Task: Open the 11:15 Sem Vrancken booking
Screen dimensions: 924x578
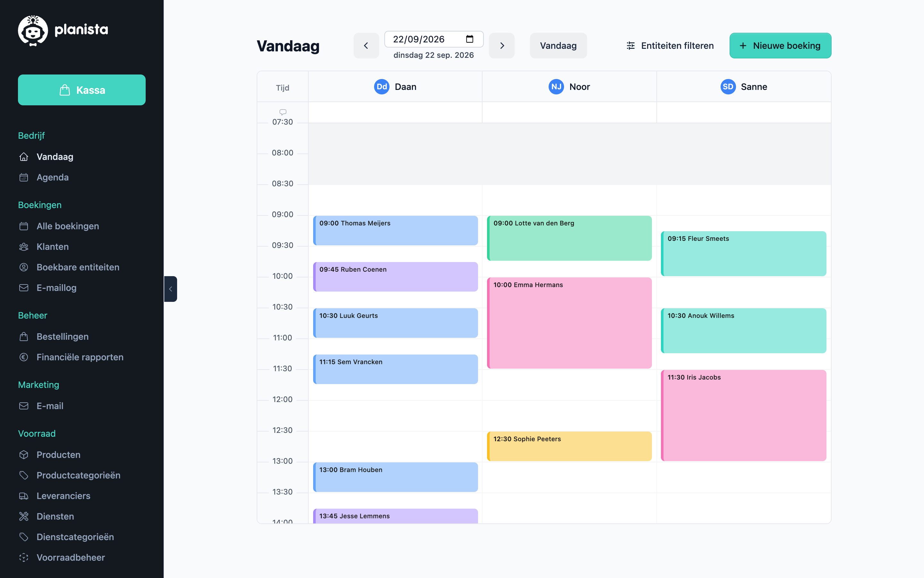Action: 396,369
